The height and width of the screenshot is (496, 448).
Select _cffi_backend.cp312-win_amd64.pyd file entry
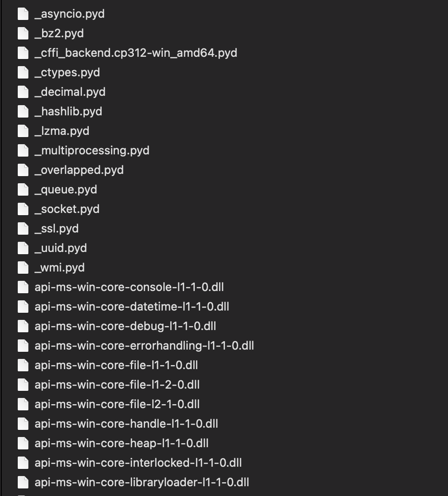(x=136, y=53)
